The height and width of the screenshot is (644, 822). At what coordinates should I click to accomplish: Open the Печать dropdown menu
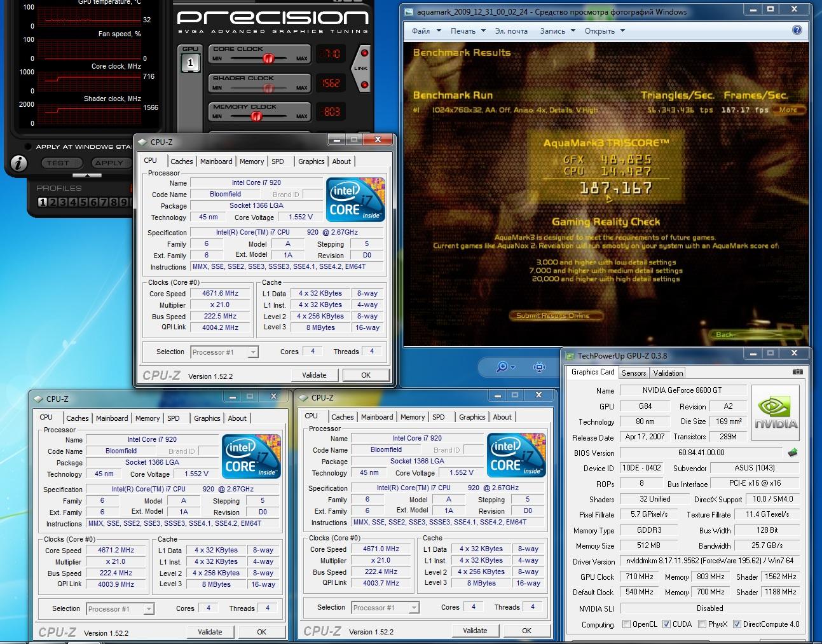coord(468,31)
